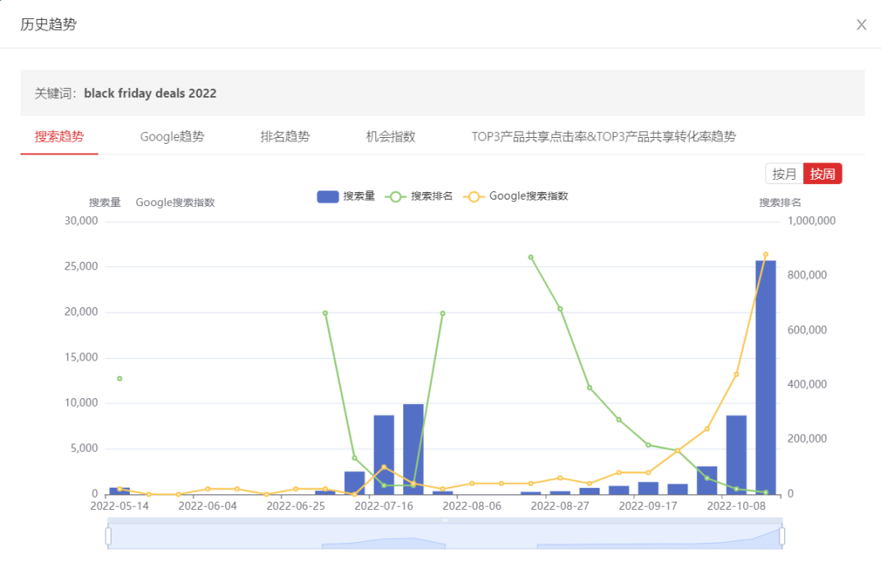Click the peak yellow Google index point

[765, 255]
